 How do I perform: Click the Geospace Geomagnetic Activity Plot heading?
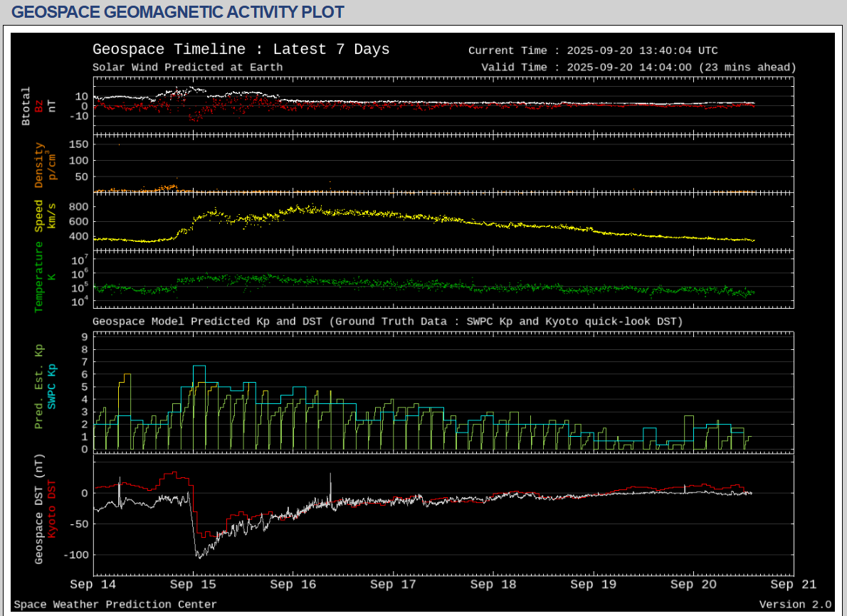178,12
